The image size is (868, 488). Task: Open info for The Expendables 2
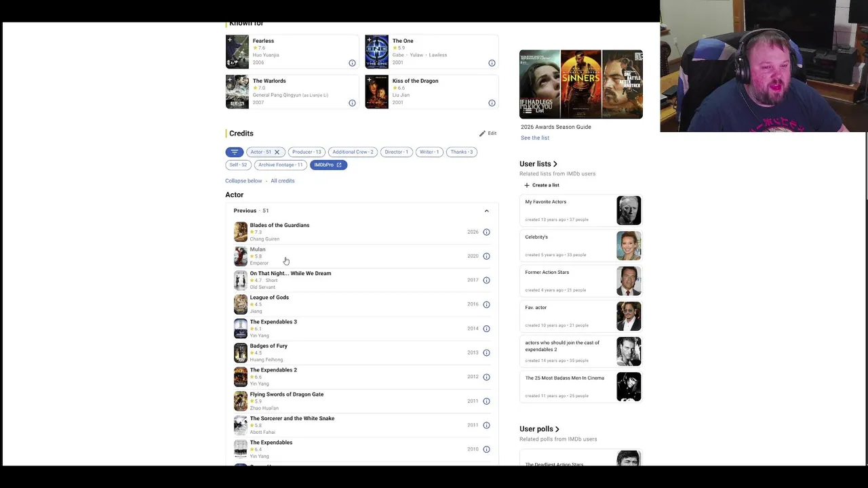point(486,377)
